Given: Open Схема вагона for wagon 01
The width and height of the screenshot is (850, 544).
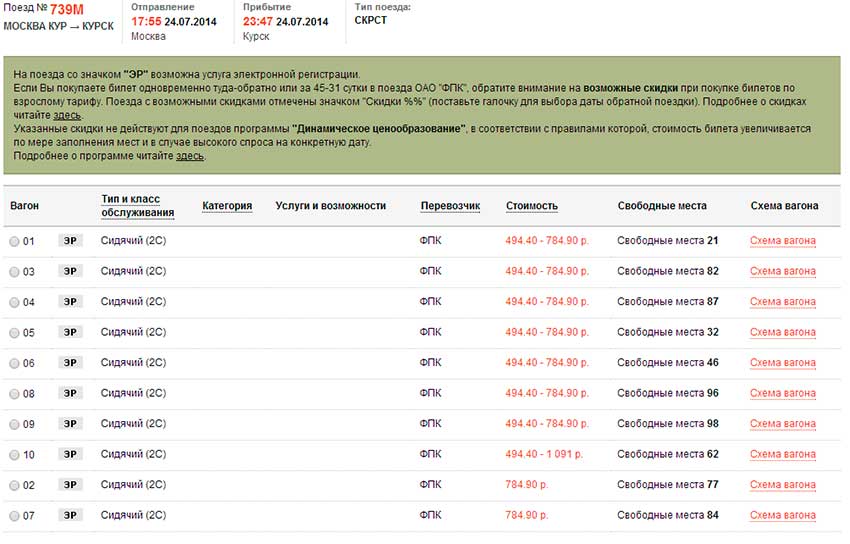Looking at the screenshot, I should coord(783,241).
